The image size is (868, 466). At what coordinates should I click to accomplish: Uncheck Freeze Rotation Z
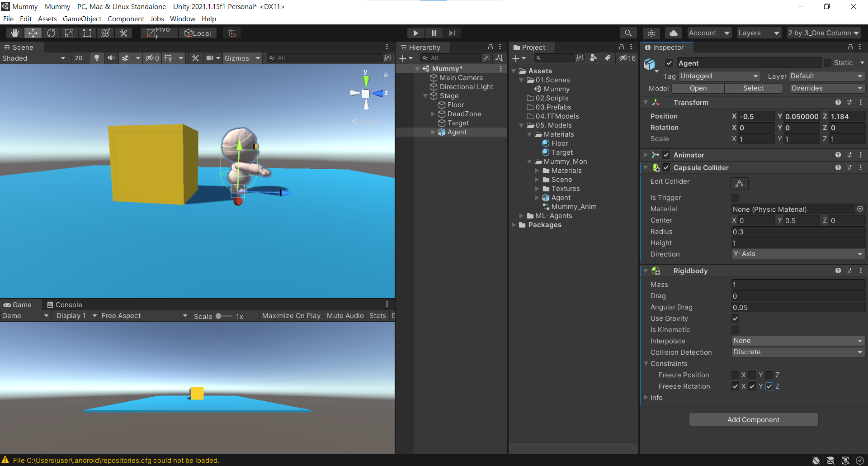click(769, 386)
